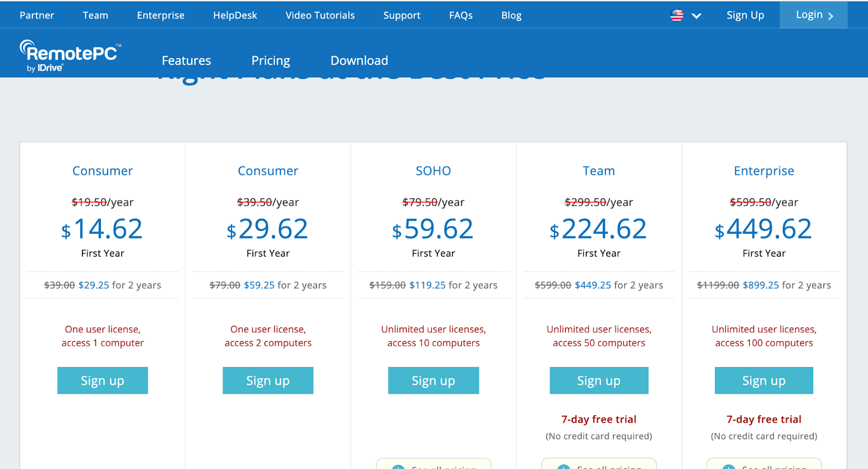Click the $119.25 for 2 years offer
Screen dimensions: 868x469
pyautogui.click(x=454, y=285)
